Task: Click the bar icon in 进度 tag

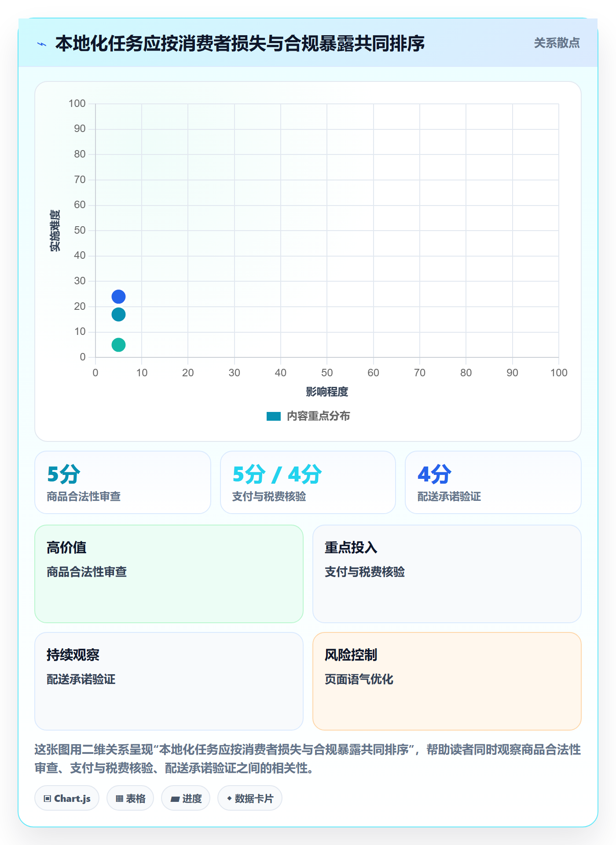Action: pyautogui.click(x=175, y=799)
